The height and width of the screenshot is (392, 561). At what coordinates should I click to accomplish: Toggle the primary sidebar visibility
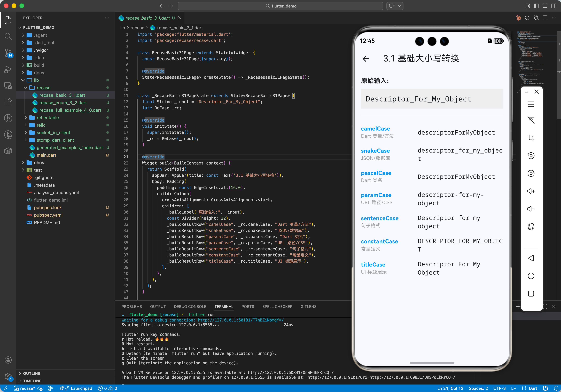pyautogui.click(x=536, y=6)
